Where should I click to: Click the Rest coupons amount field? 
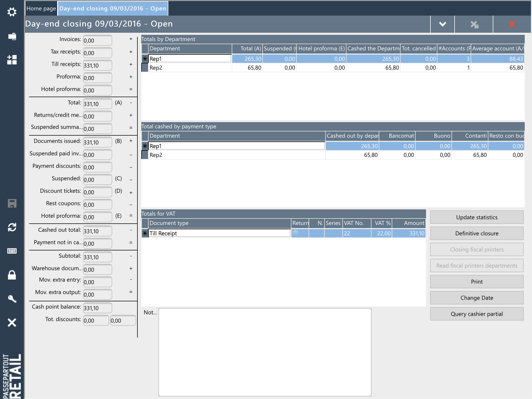[97, 204]
